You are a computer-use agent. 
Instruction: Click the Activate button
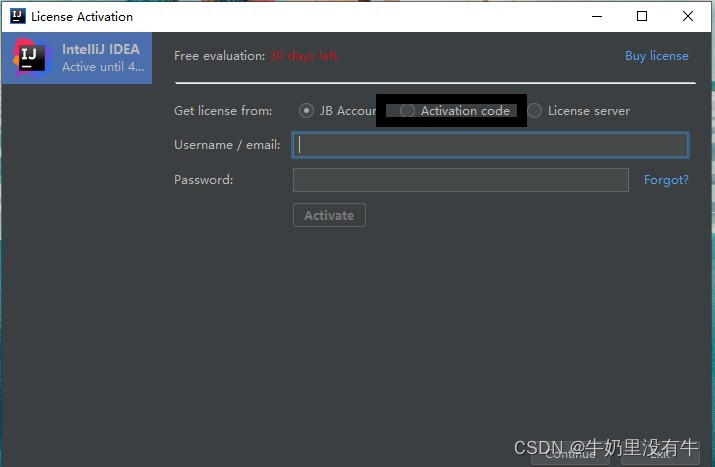pyautogui.click(x=329, y=215)
